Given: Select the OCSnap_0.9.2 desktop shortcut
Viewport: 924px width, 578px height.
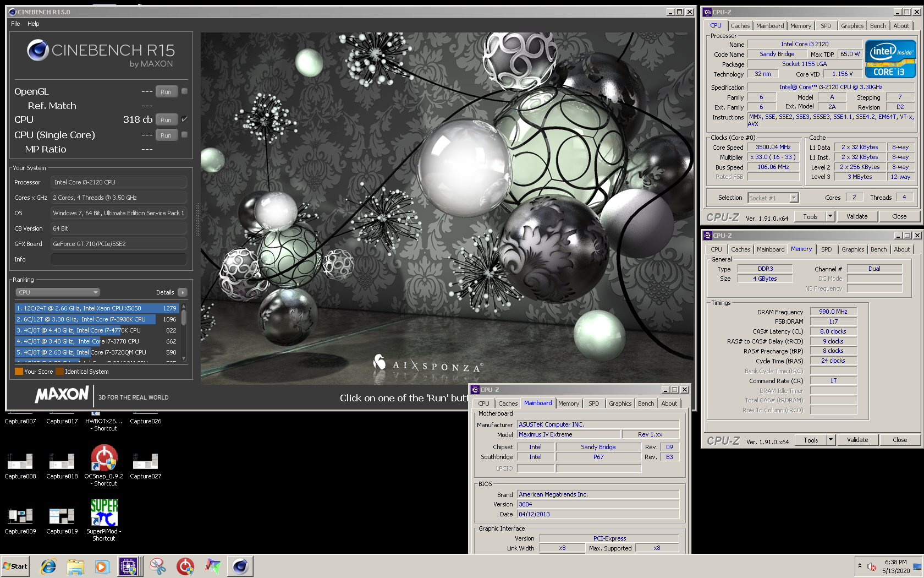Looking at the screenshot, I should [x=104, y=466].
